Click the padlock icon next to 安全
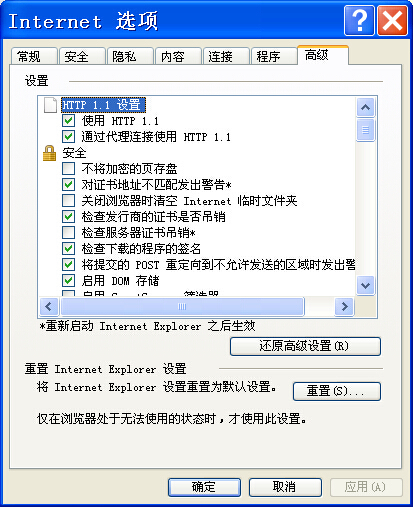This screenshot has height=507, width=413. click(x=50, y=153)
